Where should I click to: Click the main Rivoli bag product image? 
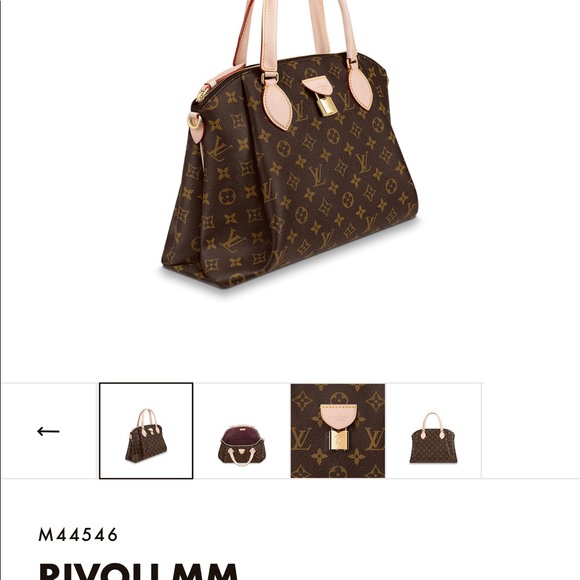click(290, 144)
